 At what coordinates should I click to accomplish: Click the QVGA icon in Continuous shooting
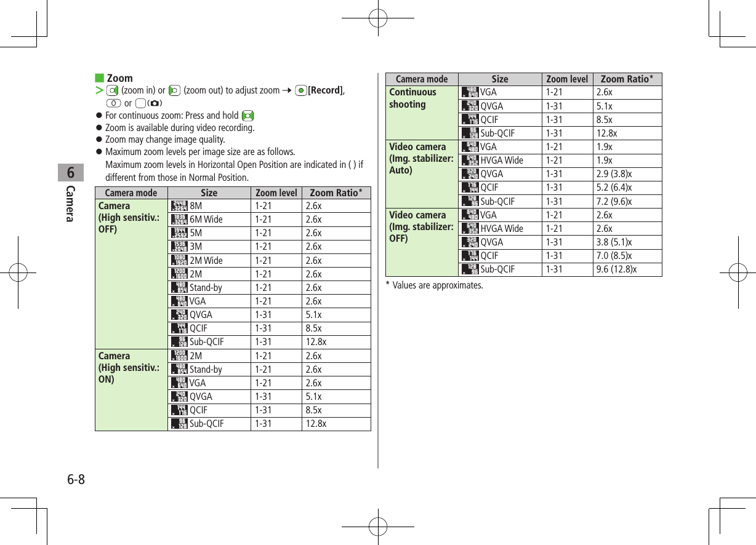click(x=470, y=106)
